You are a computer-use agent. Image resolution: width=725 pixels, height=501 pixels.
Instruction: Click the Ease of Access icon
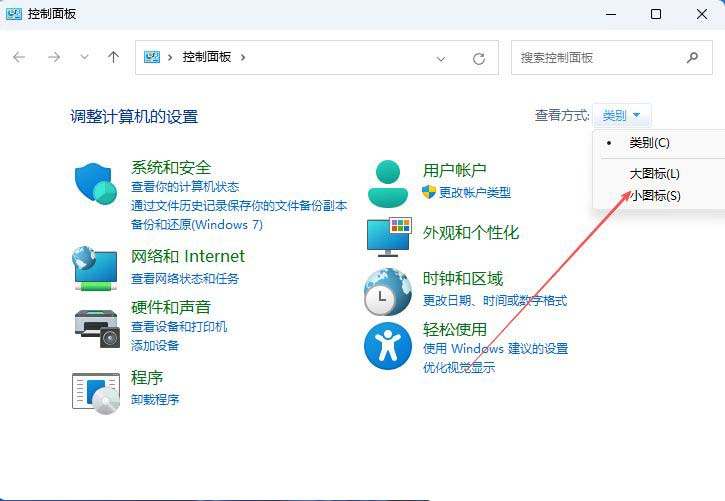(388, 346)
